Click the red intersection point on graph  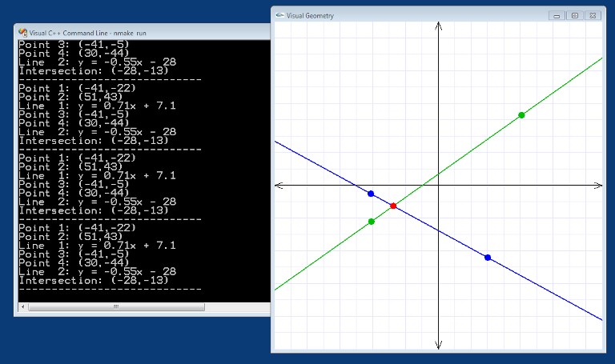click(393, 206)
